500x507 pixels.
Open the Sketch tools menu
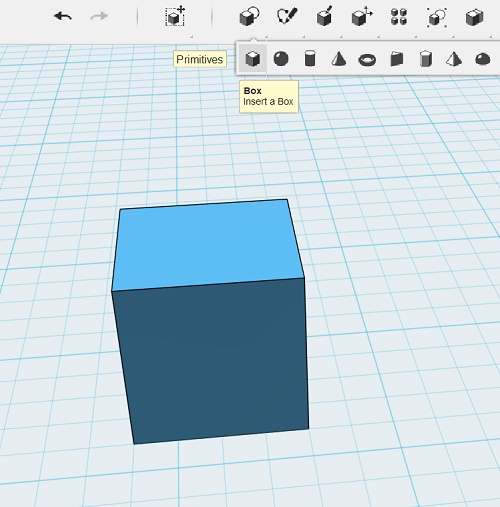point(287,16)
